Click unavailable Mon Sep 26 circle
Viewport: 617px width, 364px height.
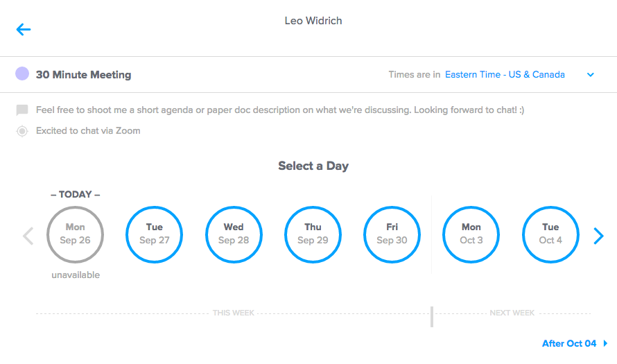75,234
